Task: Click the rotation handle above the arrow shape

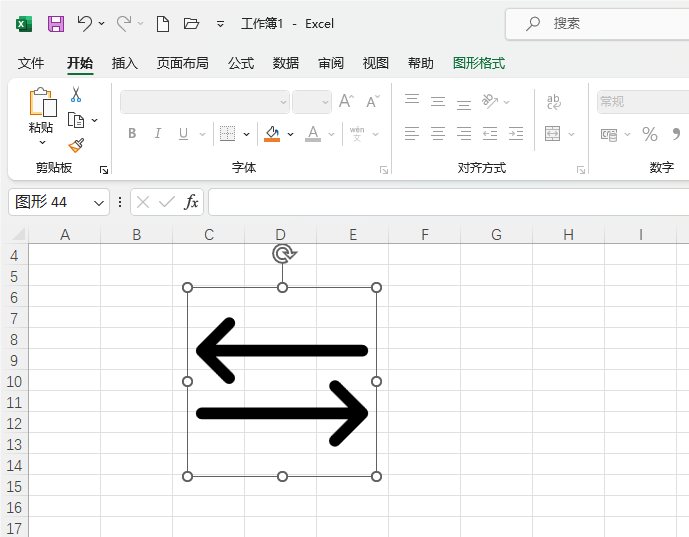Action: (x=284, y=254)
